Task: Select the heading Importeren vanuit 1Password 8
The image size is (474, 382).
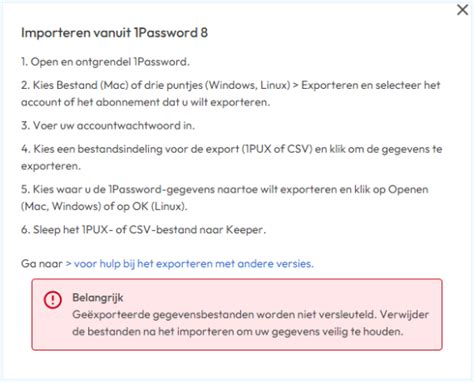Action: [114, 33]
